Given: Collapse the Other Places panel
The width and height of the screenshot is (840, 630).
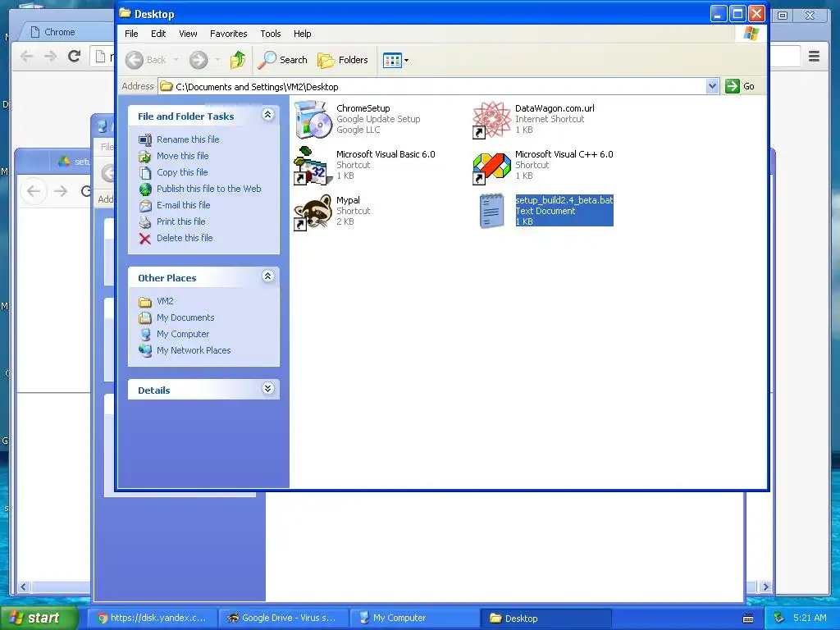Looking at the screenshot, I should pos(268,276).
